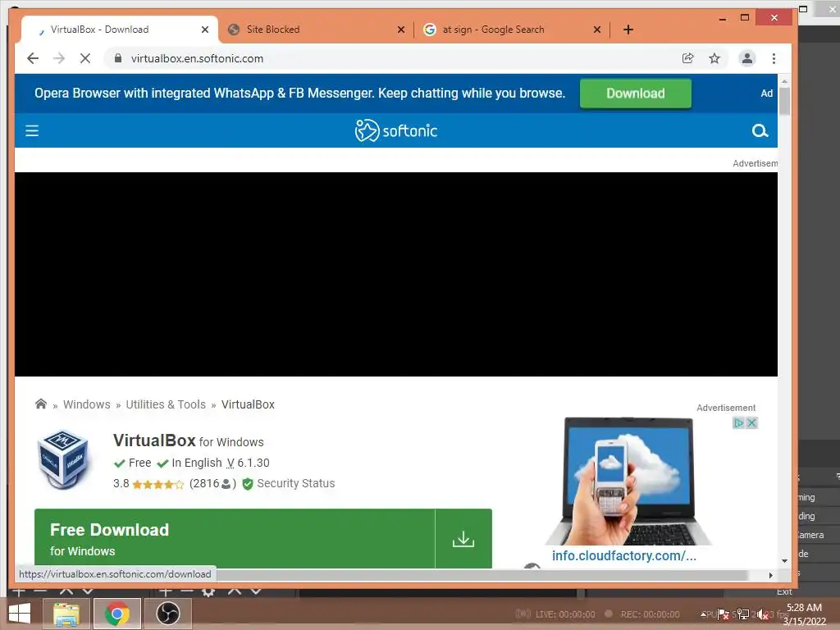
Task: Click the address bar URL
Action: (197, 58)
